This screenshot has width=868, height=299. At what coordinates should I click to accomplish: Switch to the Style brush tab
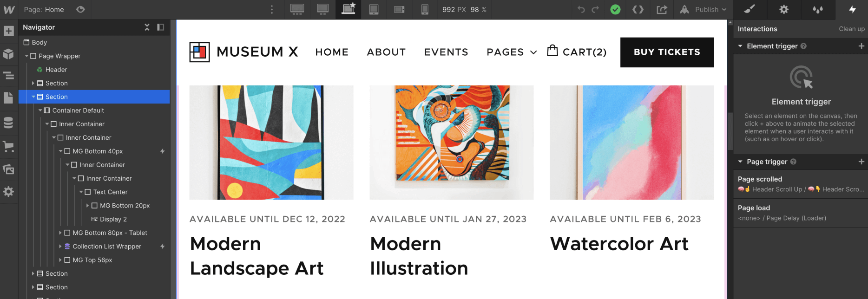click(x=750, y=9)
